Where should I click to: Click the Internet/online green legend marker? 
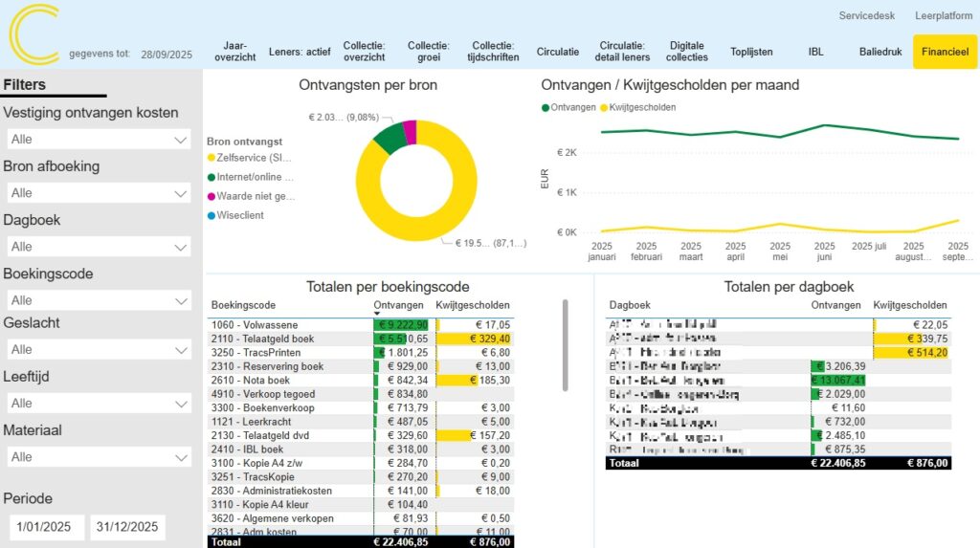tap(212, 177)
